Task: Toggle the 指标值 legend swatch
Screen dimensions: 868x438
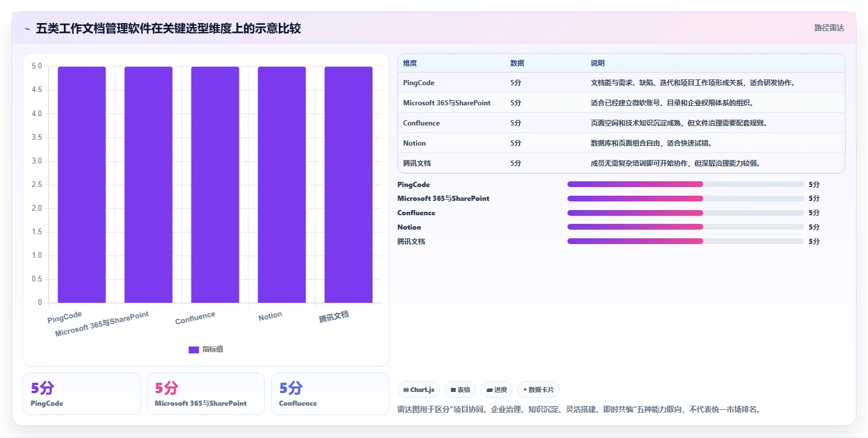Action: (x=194, y=350)
